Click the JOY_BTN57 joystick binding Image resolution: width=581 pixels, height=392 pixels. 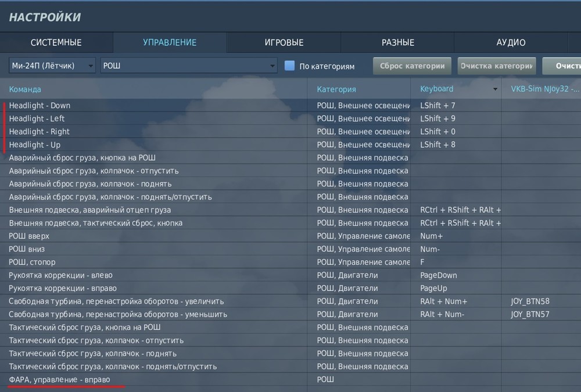point(530,314)
